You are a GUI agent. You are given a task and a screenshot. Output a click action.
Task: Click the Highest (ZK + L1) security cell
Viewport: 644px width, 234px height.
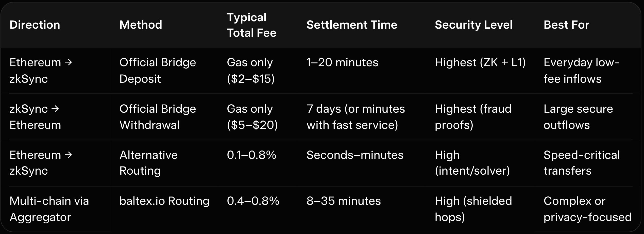click(x=480, y=62)
